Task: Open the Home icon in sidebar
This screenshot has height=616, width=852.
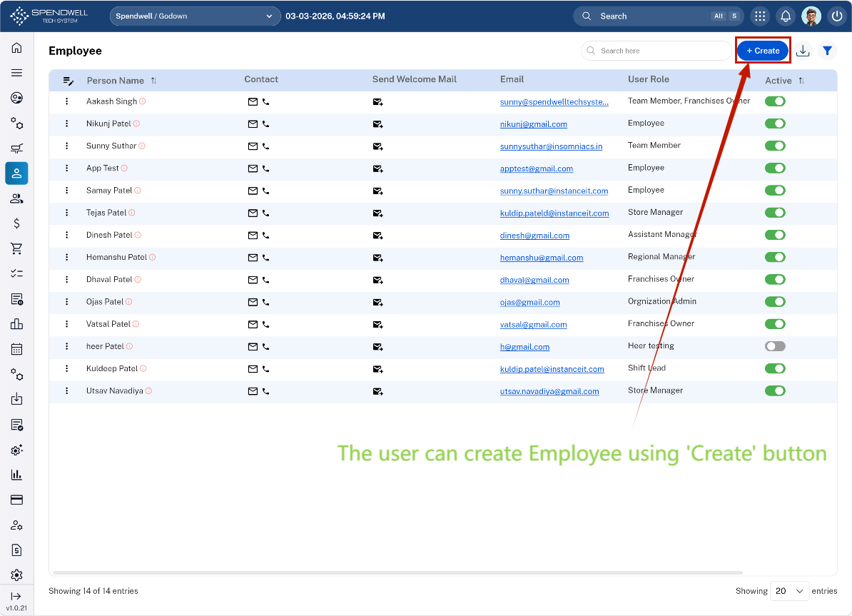Action: [x=17, y=48]
